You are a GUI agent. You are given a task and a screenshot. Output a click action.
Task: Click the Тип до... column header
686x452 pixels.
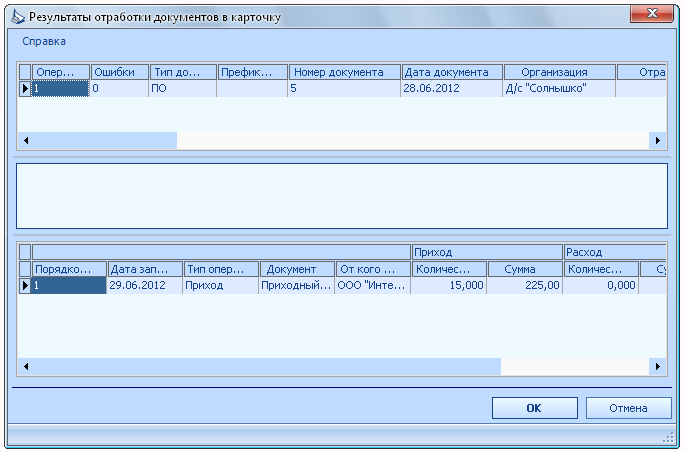183,72
